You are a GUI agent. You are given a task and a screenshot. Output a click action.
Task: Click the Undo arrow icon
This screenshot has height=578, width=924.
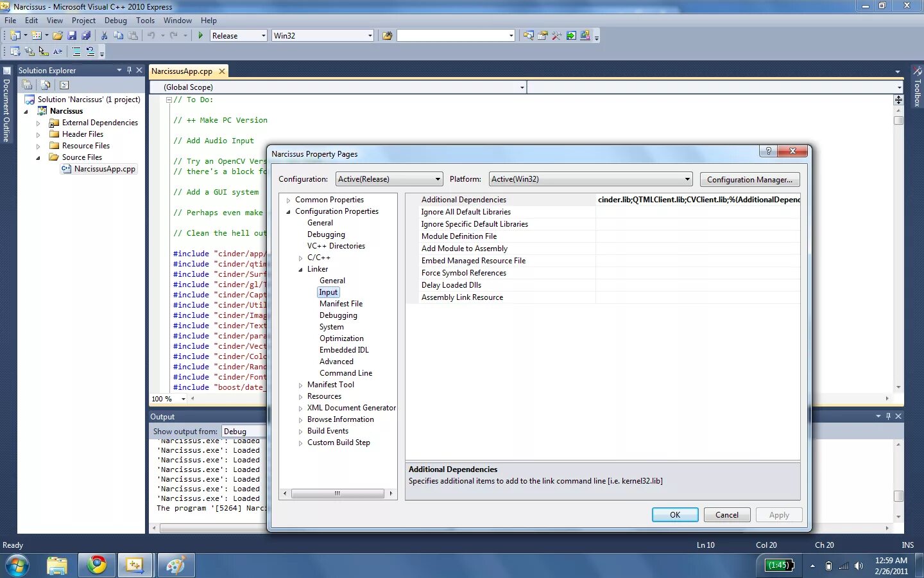(x=151, y=35)
